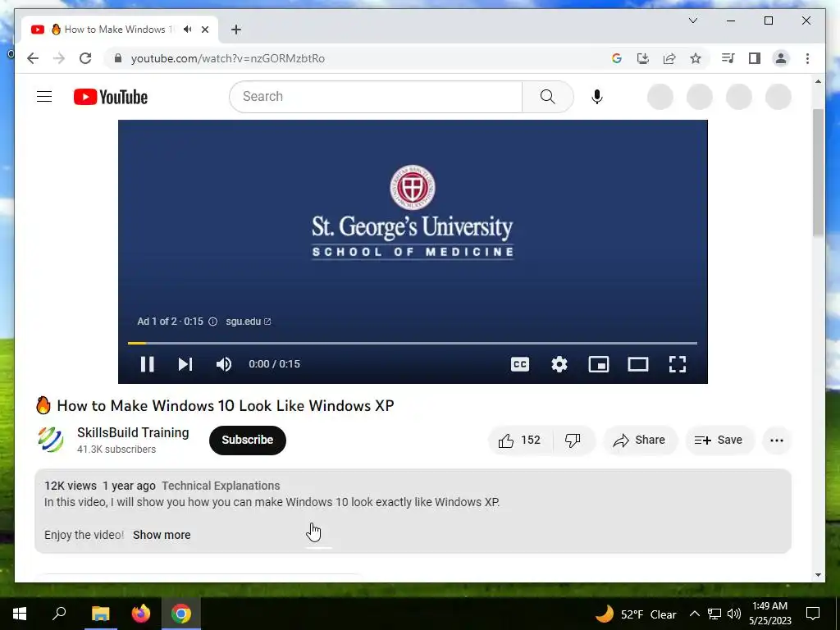This screenshot has width=840, height=630.
Task: Toggle closed captions on the player
Action: (x=520, y=364)
